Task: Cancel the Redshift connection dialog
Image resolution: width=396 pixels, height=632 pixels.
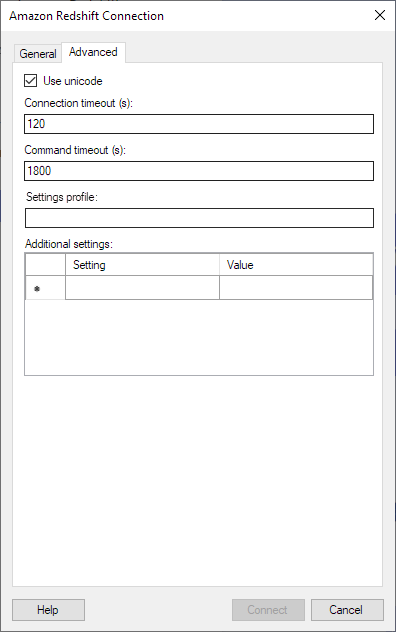Action: [x=347, y=610]
